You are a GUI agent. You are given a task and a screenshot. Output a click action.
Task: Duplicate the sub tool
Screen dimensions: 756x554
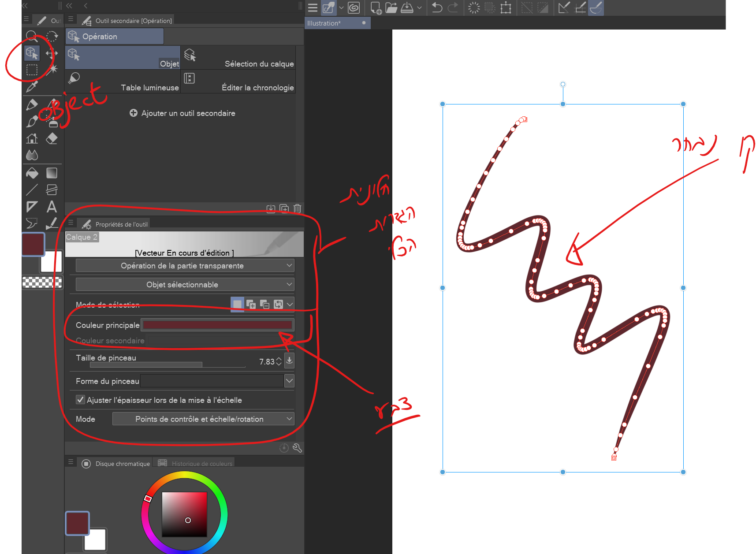(x=284, y=208)
